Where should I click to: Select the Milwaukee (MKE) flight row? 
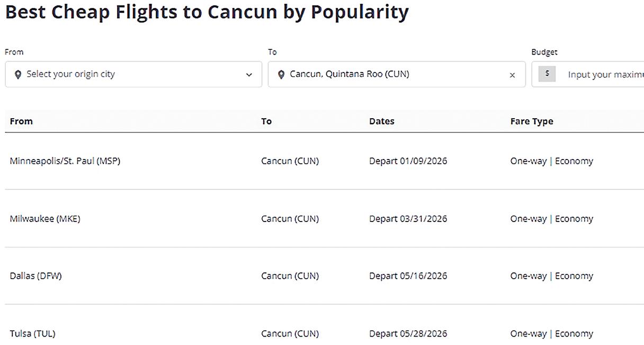pos(45,219)
